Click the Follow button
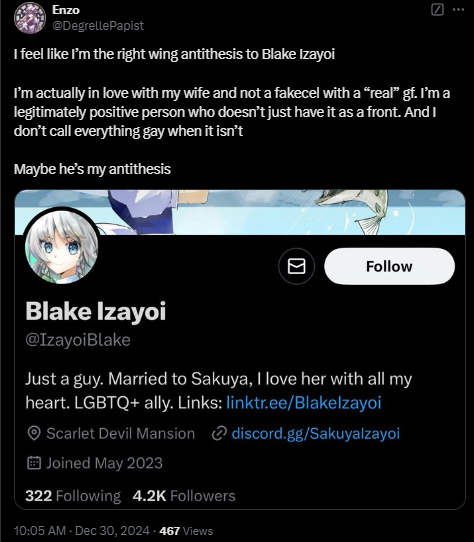 click(x=389, y=266)
